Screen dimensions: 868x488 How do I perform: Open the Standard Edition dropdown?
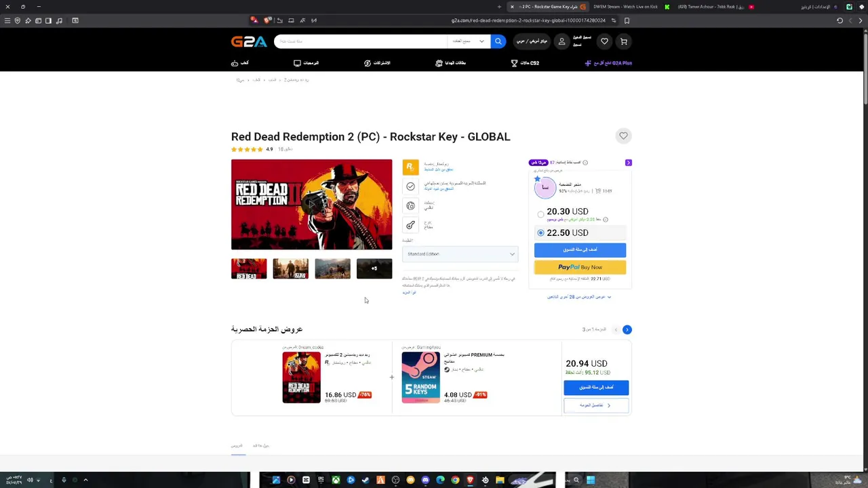tap(460, 254)
